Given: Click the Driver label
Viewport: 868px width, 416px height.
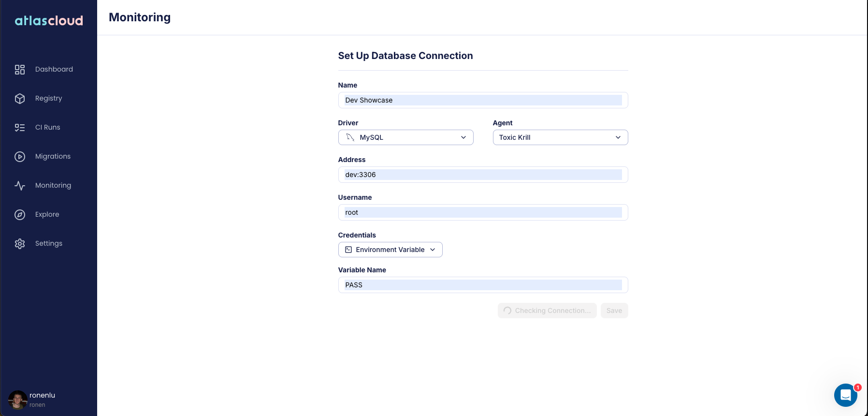Looking at the screenshot, I should tap(348, 123).
